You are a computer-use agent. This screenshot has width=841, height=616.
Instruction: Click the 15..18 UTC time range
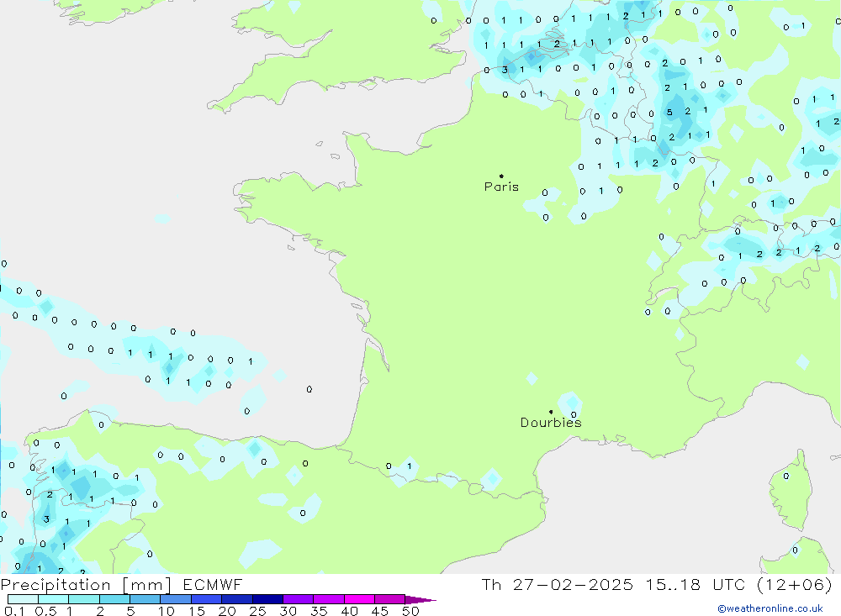[696, 584]
